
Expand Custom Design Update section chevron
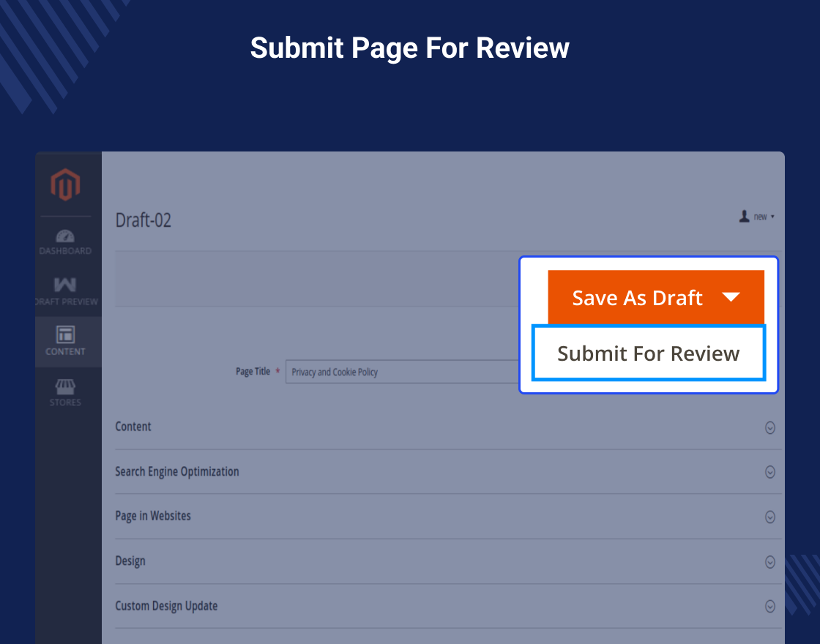click(x=769, y=607)
